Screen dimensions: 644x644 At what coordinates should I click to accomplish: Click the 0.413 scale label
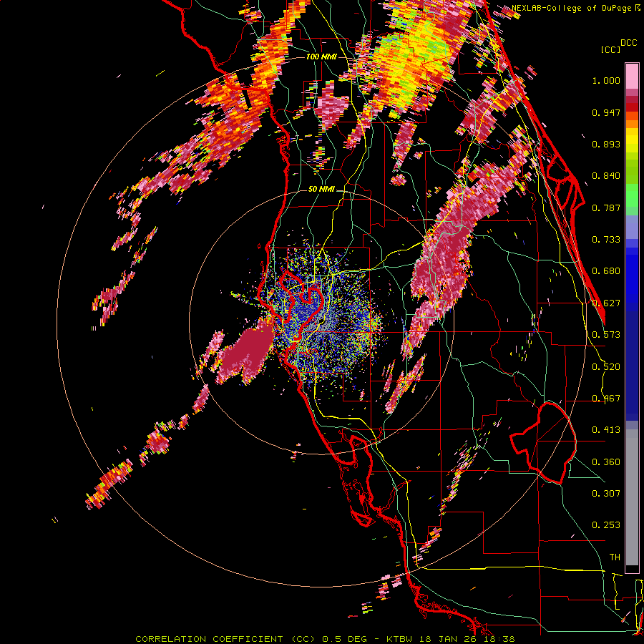point(606,430)
